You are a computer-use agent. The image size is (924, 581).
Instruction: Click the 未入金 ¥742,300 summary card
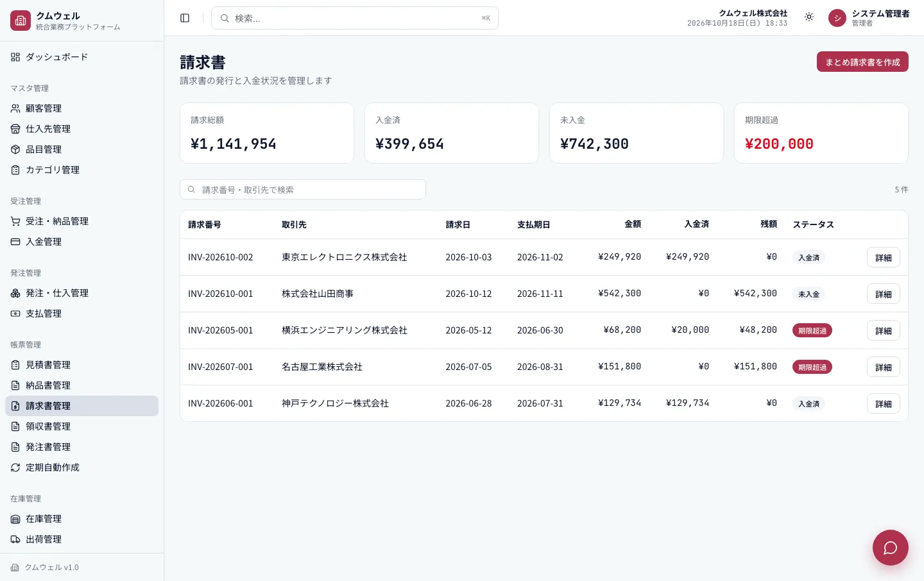[x=637, y=133]
